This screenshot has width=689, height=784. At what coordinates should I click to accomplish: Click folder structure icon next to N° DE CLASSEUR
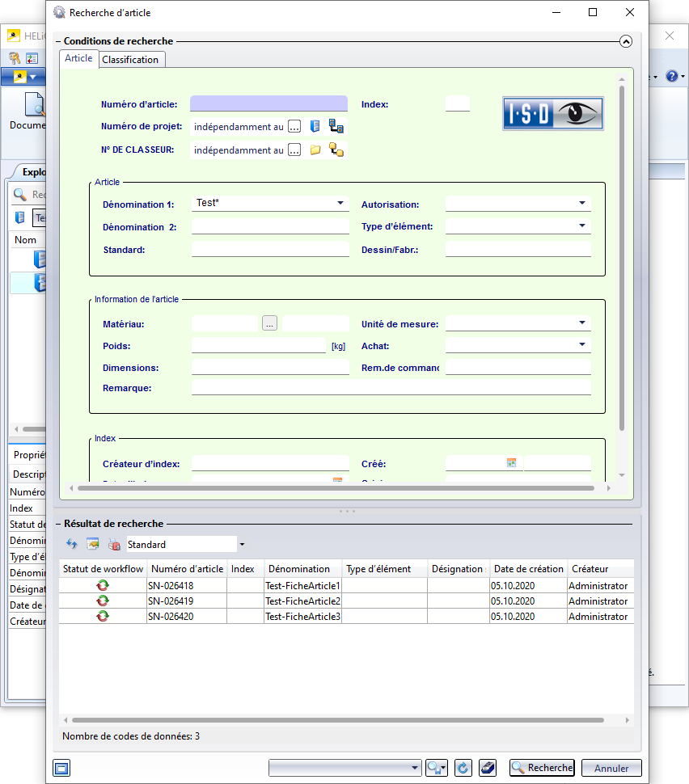point(336,150)
